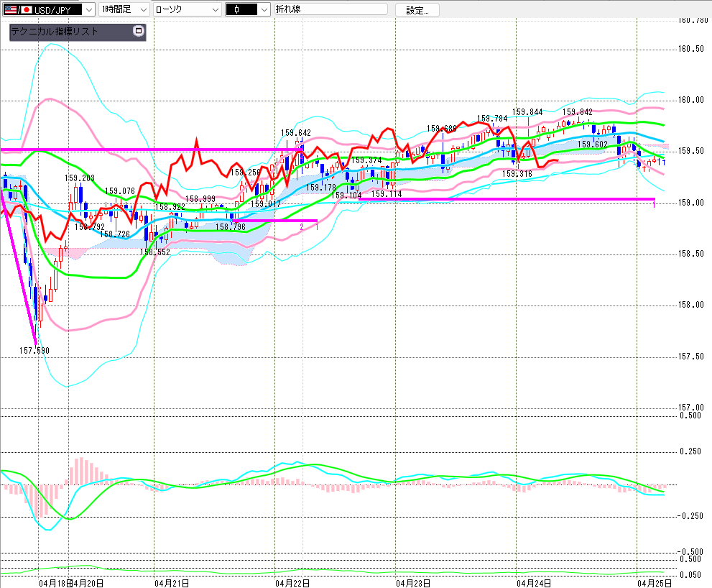712x588 pixels.
Task: Click the 157.590 low price label
Action: tap(34, 350)
